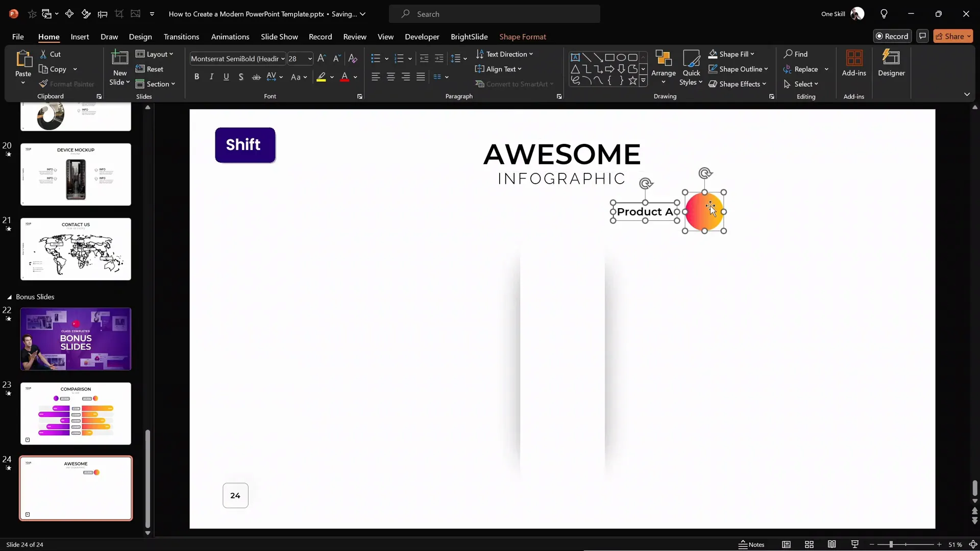Toggle italic formatting
The height and width of the screenshot is (551, 980).
click(x=211, y=77)
